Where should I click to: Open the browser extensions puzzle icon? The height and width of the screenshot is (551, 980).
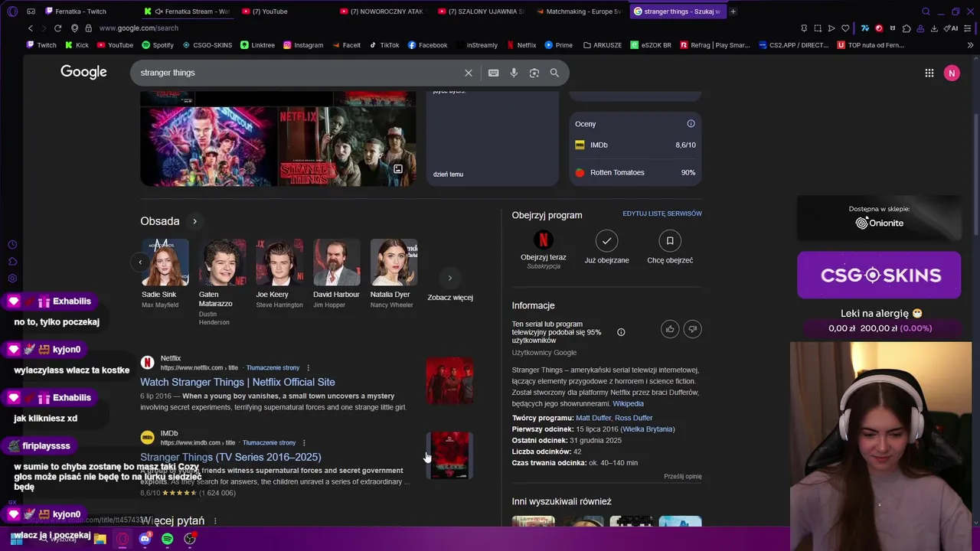[906, 28]
